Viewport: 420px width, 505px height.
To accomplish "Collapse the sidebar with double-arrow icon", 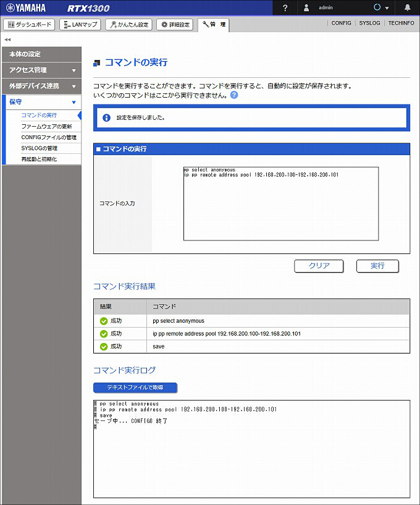I will click(7, 40).
